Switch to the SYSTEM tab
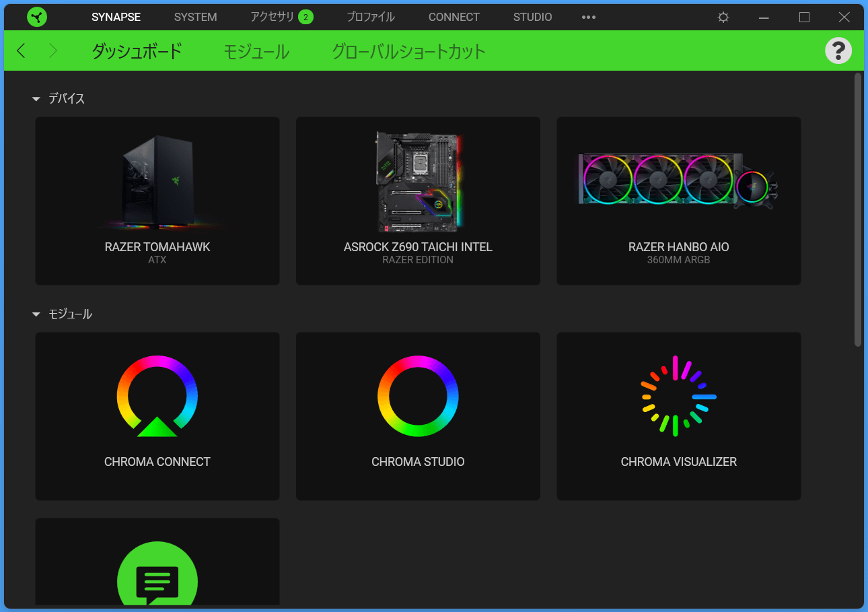The image size is (868, 612). pos(196,18)
